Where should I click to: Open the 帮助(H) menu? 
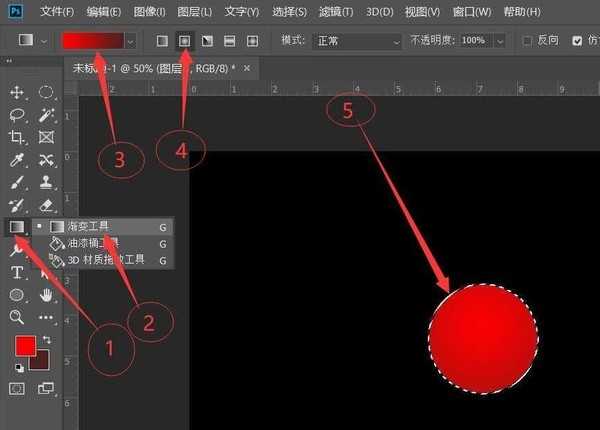(x=522, y=12)
